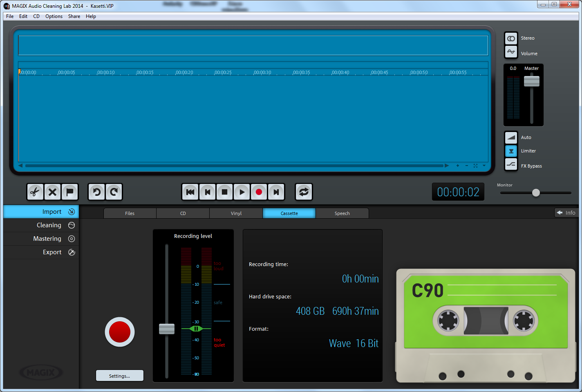Open the File menu
Viewport: 582px width, 392px height.
(10, 16)
